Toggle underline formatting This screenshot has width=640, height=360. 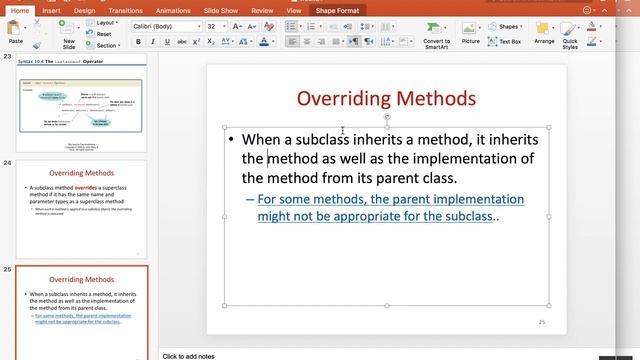click(167, 42)
